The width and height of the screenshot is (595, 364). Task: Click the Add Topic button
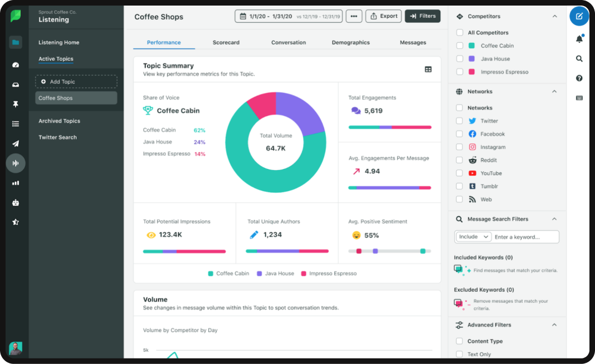(76, 82)
